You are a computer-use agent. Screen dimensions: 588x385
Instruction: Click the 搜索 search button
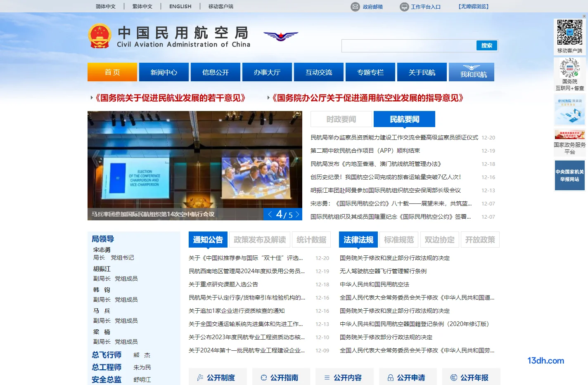[x=487, y=45]
